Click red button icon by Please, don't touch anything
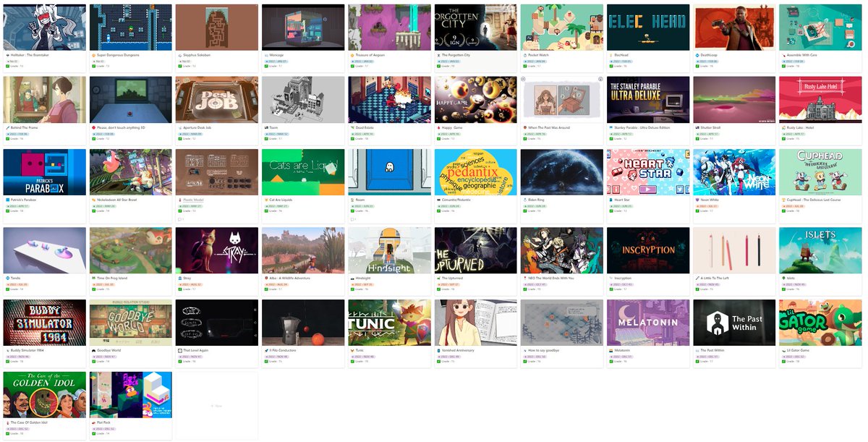Viewport: 868px width, 442px height. click(x=93, y=127)
